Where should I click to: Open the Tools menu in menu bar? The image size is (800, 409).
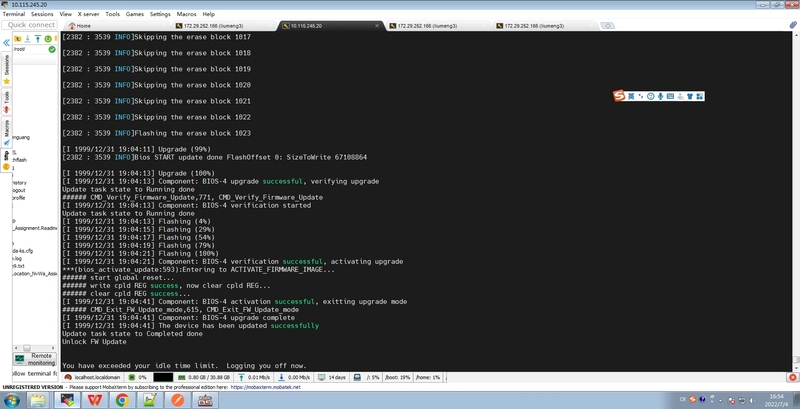pyautogui.click(x=113, y=14)
